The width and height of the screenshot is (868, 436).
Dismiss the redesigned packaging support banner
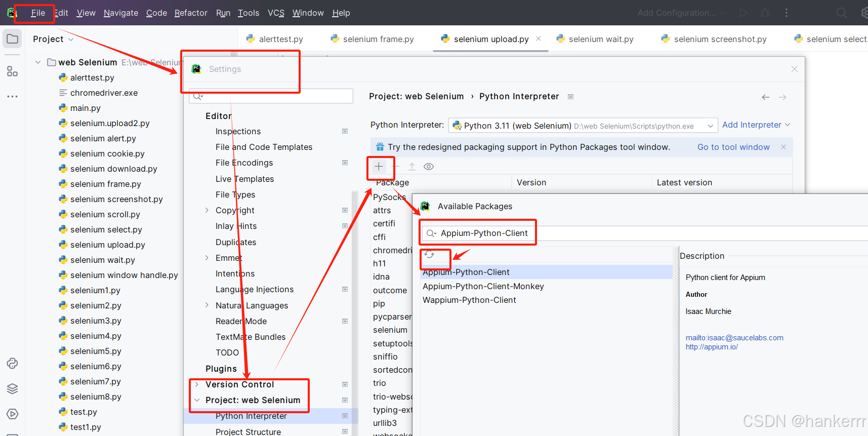point(783,147)
